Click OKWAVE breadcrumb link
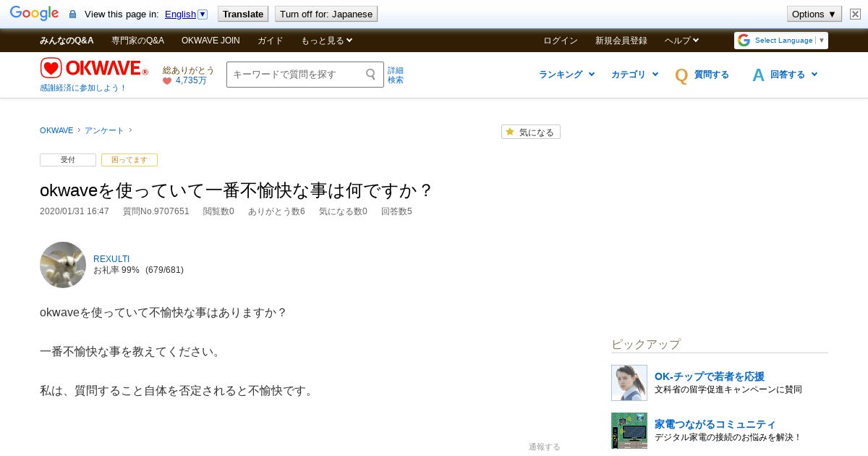Viewport: 868px width, 456px height. (56, 130)
